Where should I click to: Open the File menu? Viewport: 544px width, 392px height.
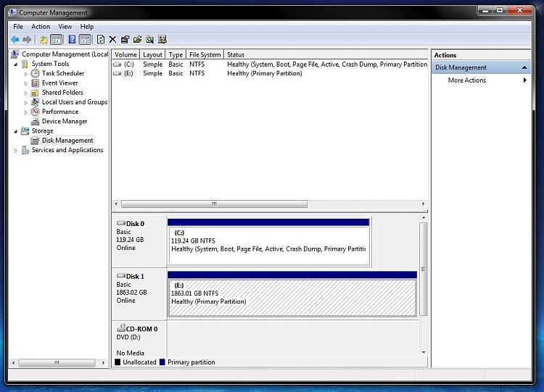(x=18, y=27)
